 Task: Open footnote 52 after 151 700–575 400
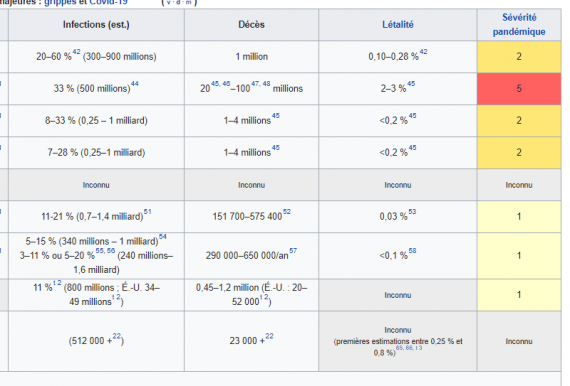coord(287,212)
